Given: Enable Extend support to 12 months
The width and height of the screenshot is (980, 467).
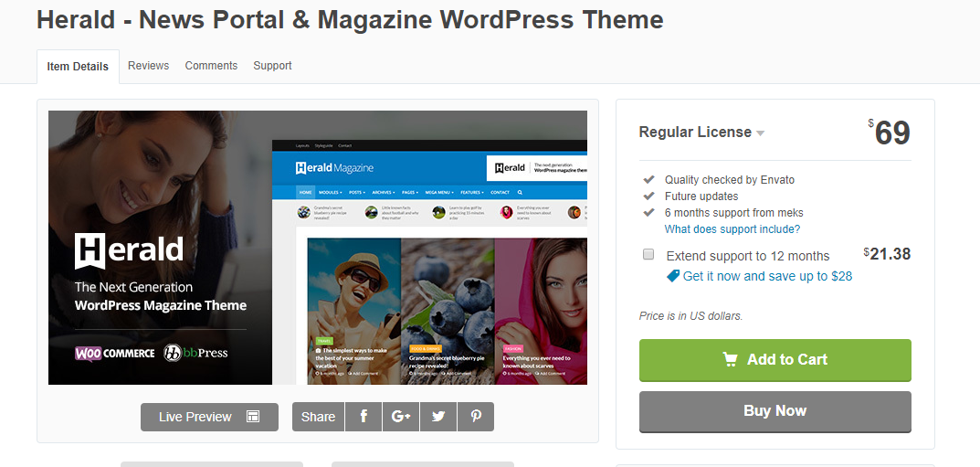Looking at the screenshot, I should point(648,254).
